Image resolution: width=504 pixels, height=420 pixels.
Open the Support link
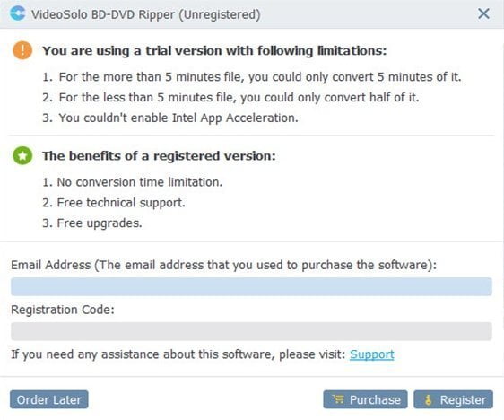(x=372, y=354)
